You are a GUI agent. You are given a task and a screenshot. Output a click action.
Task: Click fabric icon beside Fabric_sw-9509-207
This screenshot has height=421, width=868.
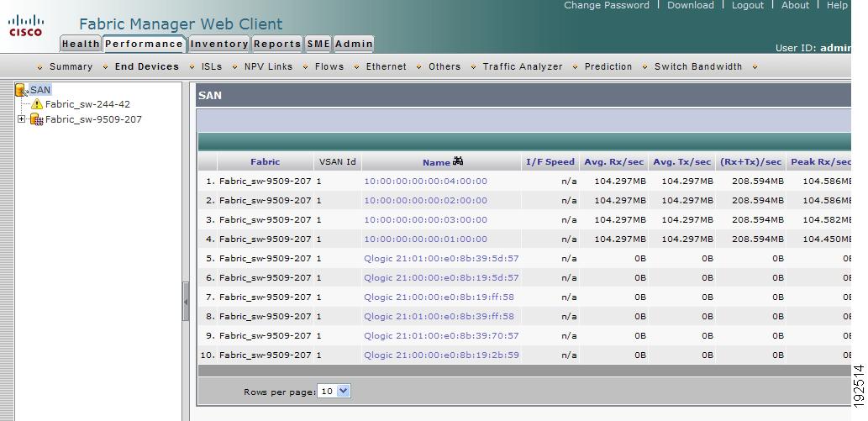point(36,119)
